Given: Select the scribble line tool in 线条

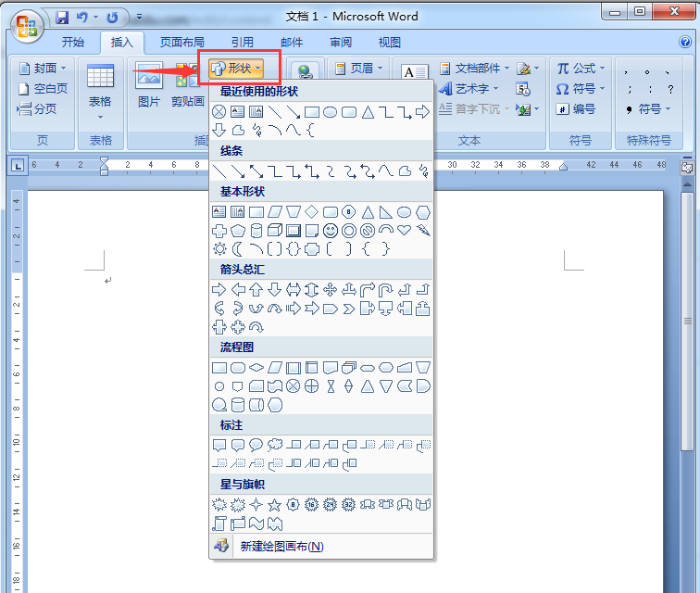Looking at the screenshot, I should 424,171.
